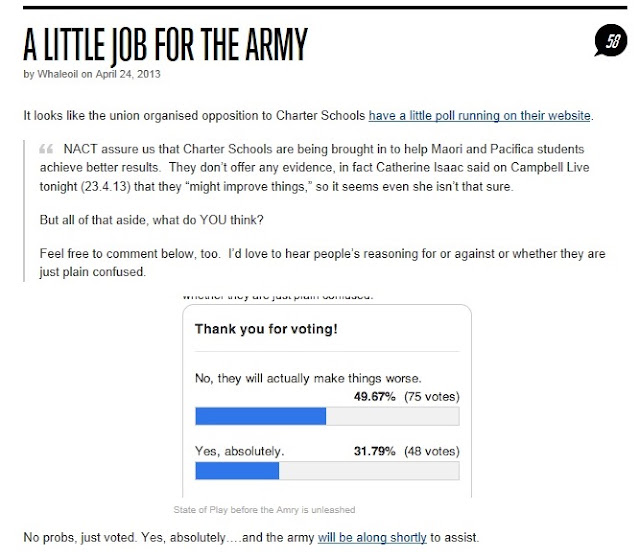
Task: Click the closing line 'No probs, just voted'
Action: point(251,537)
